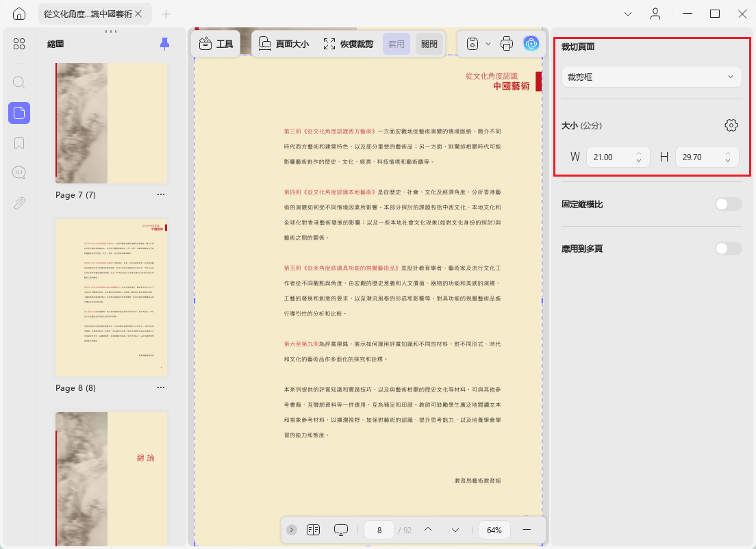Turn on 應用到多頁 switch
Viewport: 756px width, 549px height.
[728, 248]
